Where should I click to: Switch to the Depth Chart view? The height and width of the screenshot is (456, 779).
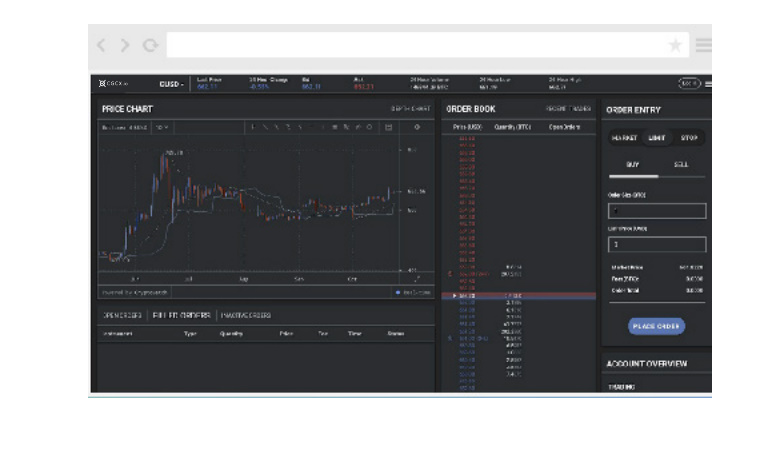click(x=410, y=108)
